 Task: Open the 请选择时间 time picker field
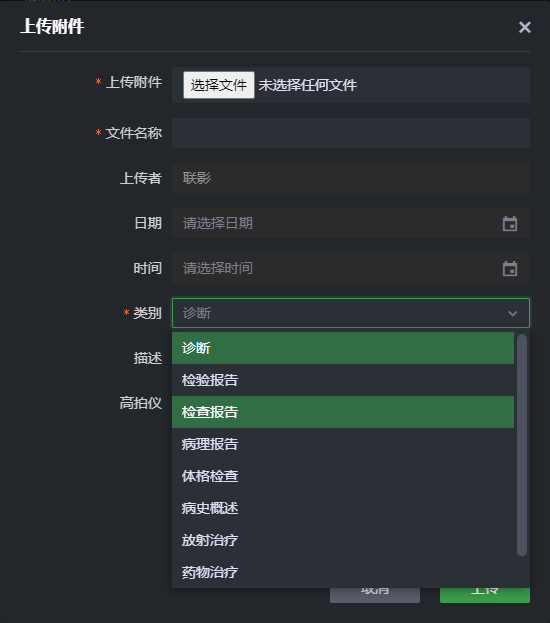[351, 268]
